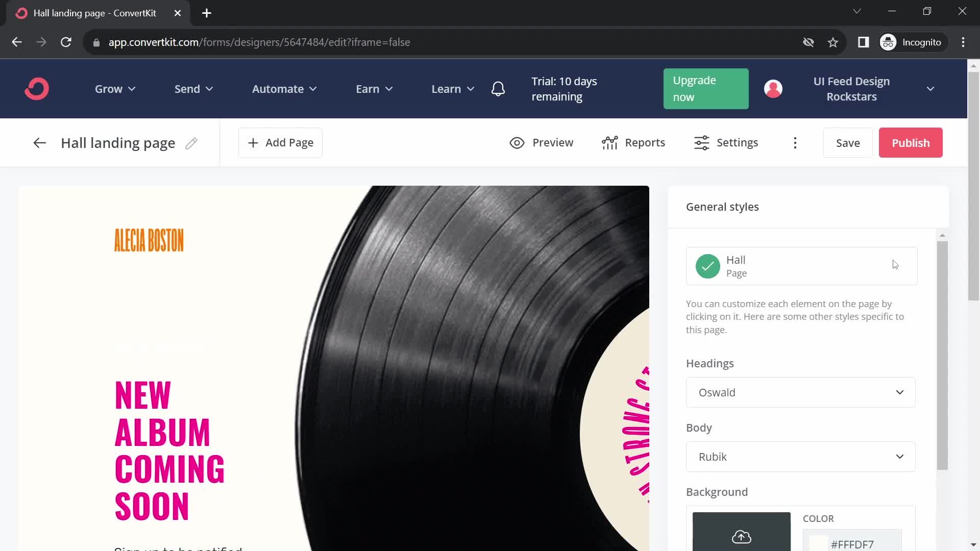
Task: Click the NEW ALBUM COMING SOON heading
Action: pyautogui.click(x=169, y=450)
